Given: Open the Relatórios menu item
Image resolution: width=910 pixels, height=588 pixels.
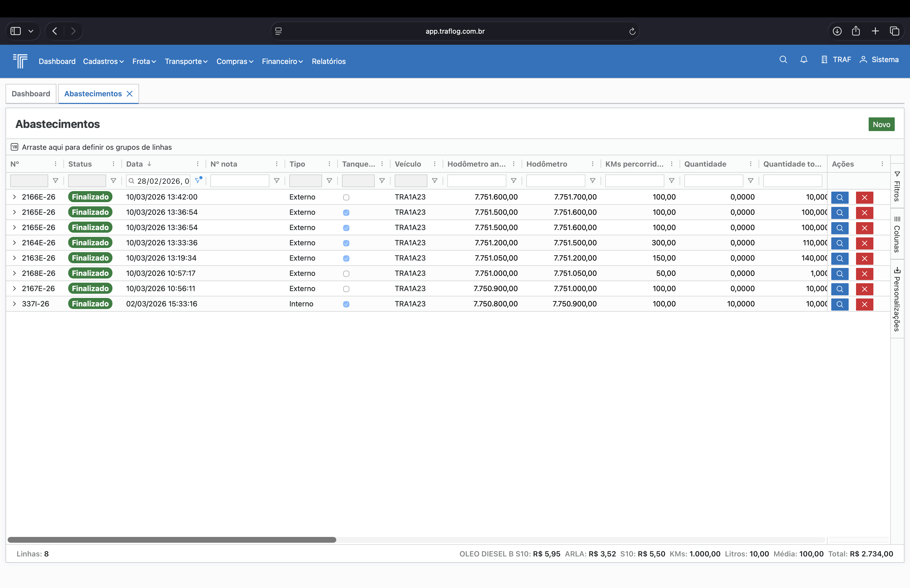Looking at the screenshot, I should (328, 62).
